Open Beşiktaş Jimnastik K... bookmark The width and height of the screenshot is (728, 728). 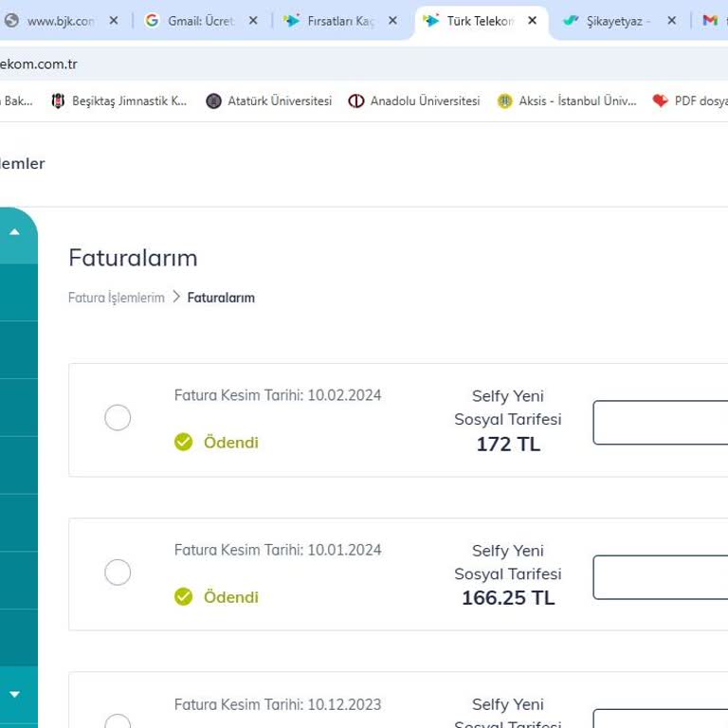pos(119,100)
